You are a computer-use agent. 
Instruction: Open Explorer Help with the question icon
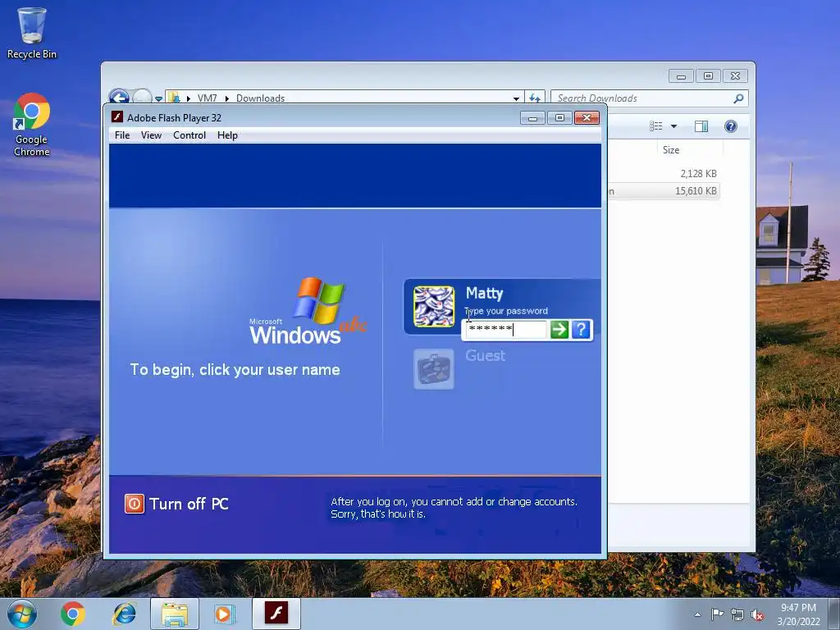point(731,126)
